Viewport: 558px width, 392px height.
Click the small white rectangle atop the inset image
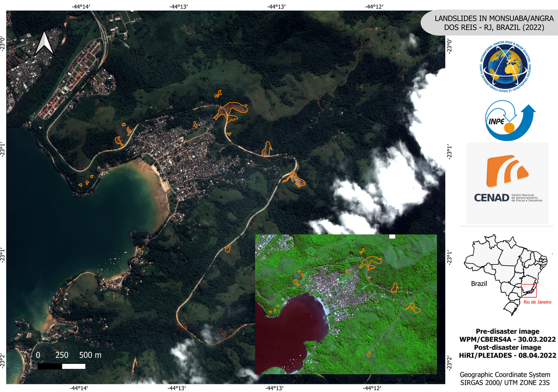392,236
